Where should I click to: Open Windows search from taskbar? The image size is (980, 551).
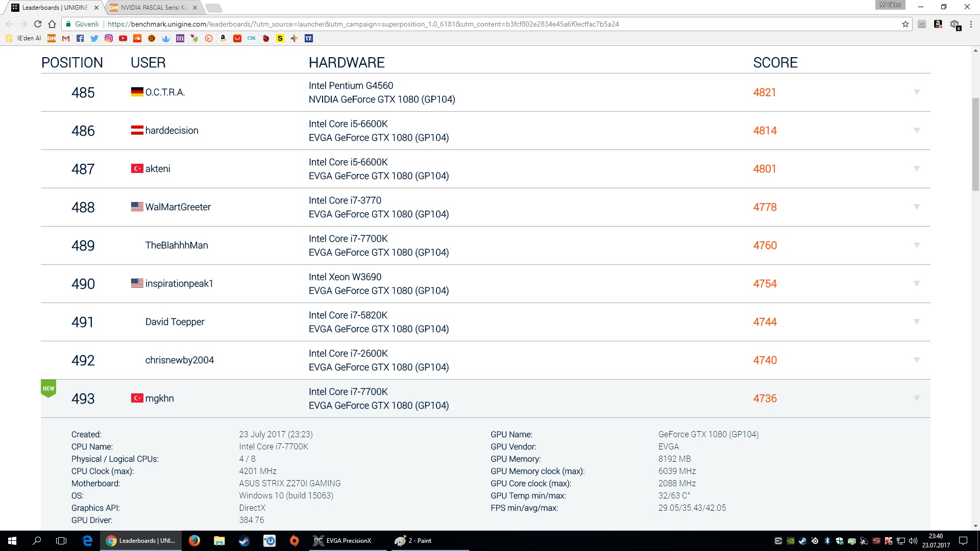tap(37, 541)
